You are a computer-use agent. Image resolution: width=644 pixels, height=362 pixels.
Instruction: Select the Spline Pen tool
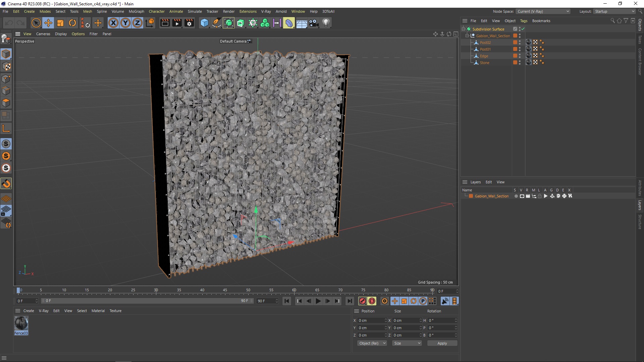(217, 23)
